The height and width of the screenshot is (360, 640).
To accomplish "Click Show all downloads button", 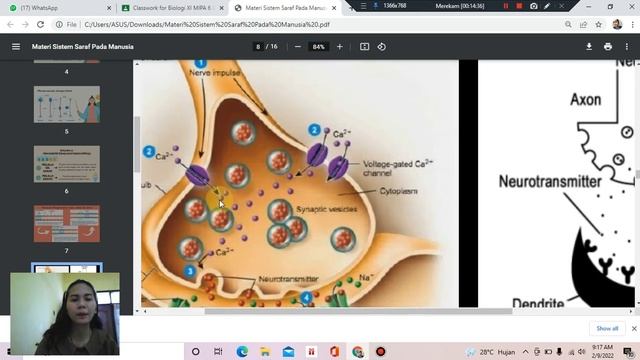I will tap(607, 328).
